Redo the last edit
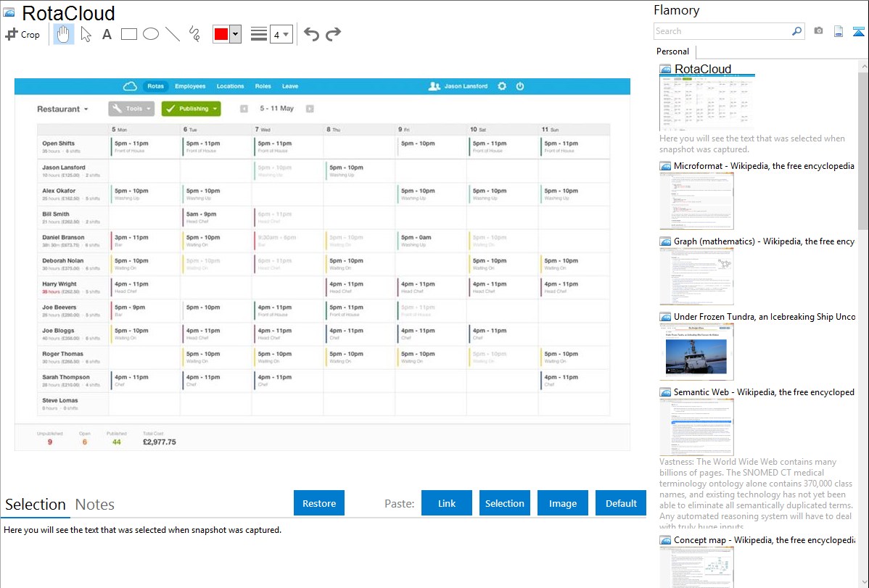This screenshot has height=588, width=869. click(x=333, y=34)
